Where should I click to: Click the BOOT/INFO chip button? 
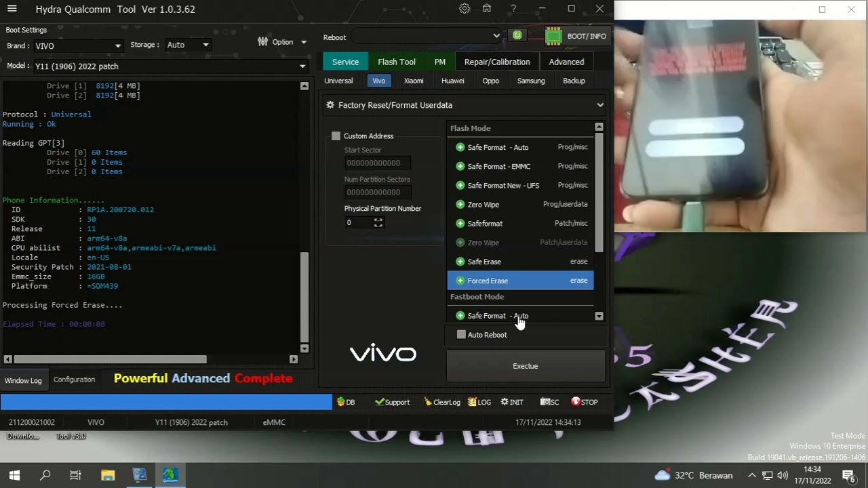click(576, 36)
